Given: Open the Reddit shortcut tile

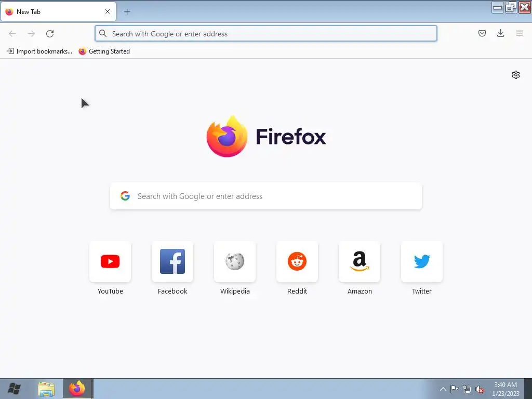Looking at the screenshot, I should (x=297, y=261).
